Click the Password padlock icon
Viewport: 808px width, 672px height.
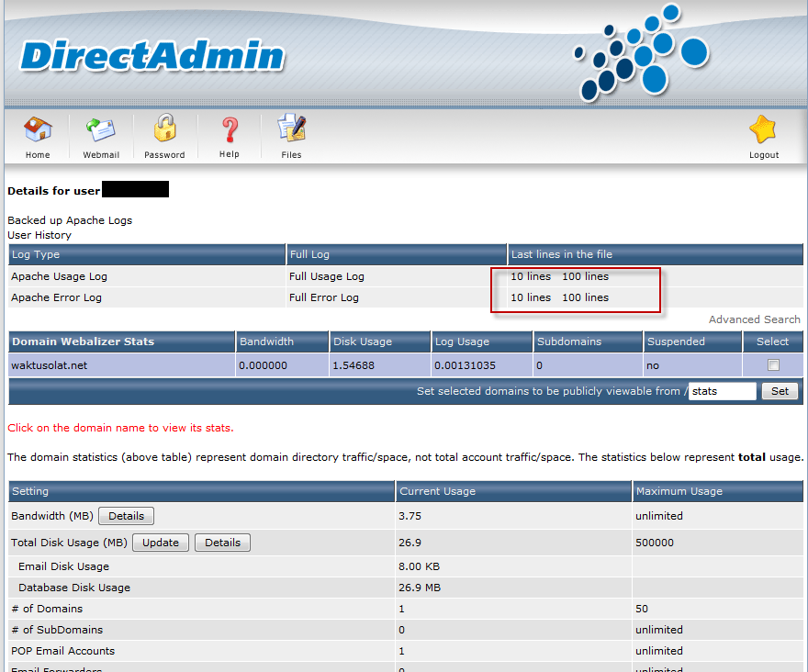click(x=165, y=128)
